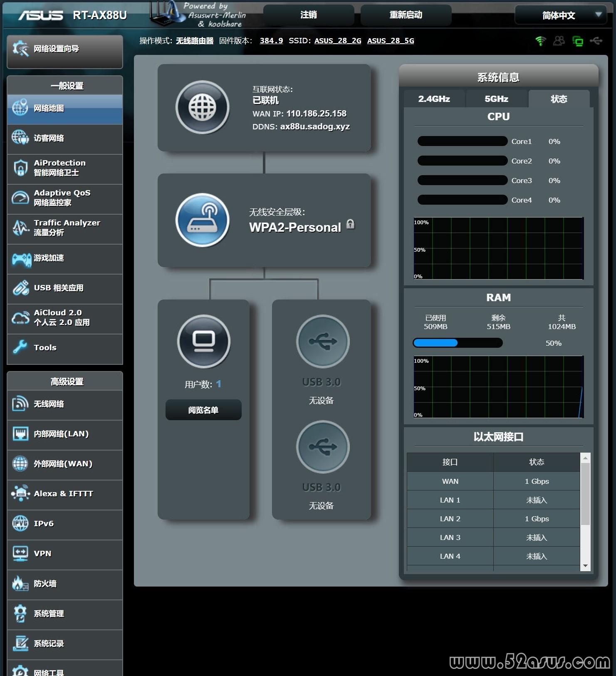The height and width of the screenshot is (676, 616).
Task: Click the ethernet table scroll down arrow
Action: pyautogui.click(x=585, y=566)
